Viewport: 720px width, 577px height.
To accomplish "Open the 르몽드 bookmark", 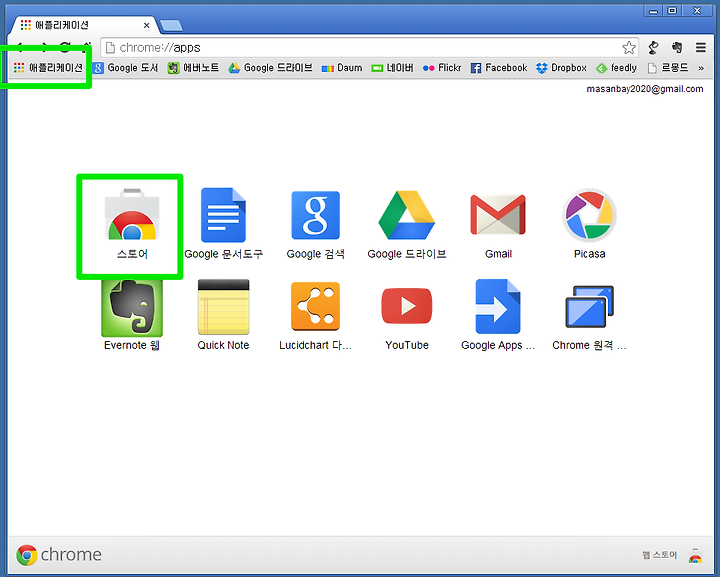I will click(668, 68).
